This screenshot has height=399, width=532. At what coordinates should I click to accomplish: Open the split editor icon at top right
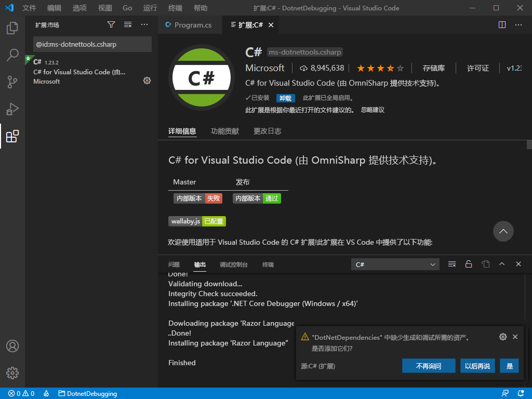pyautogui.click(x=501, y=24)
